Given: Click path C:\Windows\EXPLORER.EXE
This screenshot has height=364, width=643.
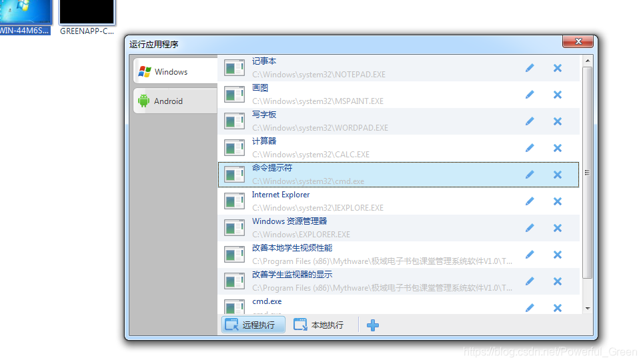Looking at the screenshot, I should (301, 235).
